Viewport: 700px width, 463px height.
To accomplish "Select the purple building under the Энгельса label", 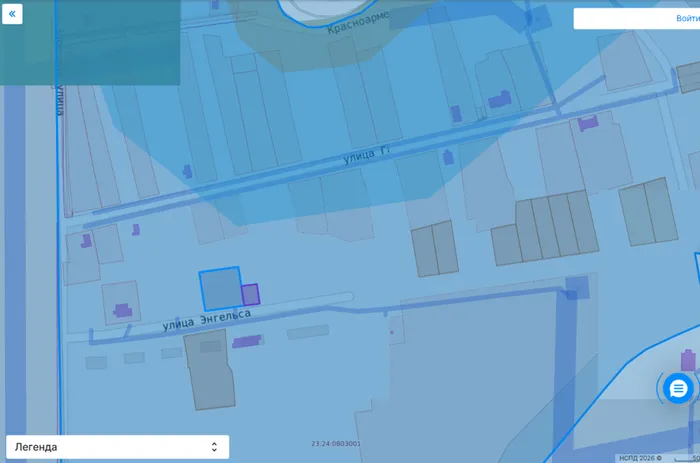I will (247, 342).
